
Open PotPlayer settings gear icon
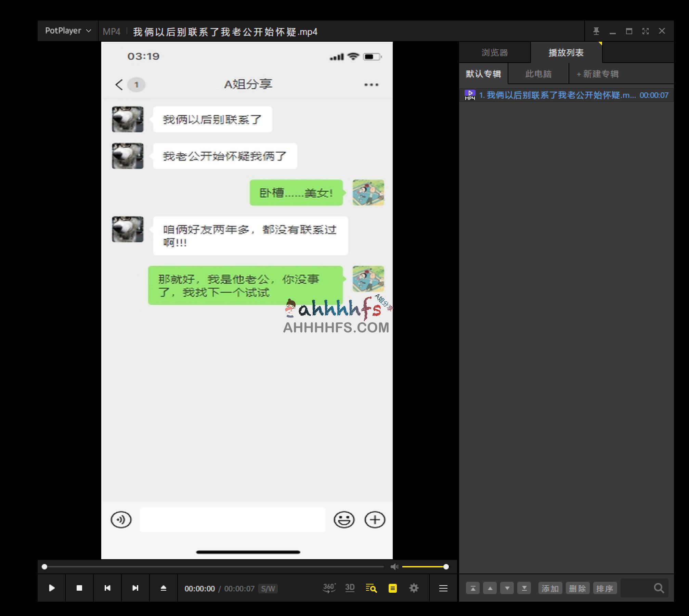[x=414, y=588]
